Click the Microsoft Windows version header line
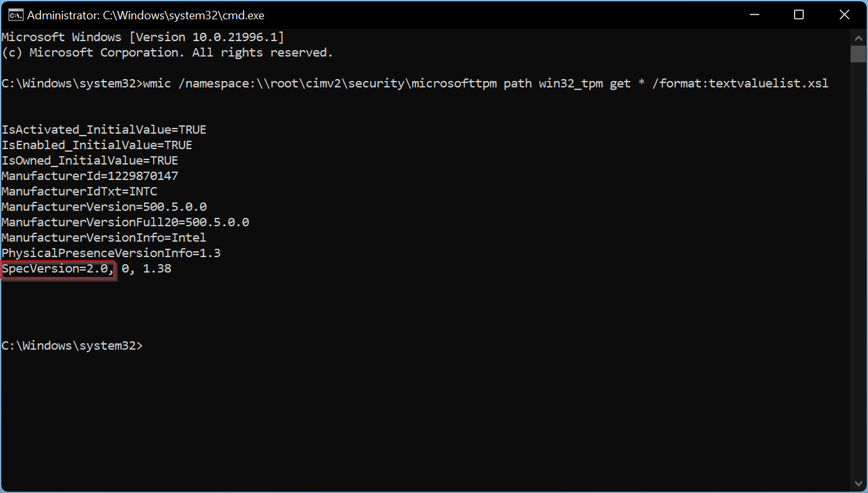The image size is (868, 493). click(x=143, y=37)
